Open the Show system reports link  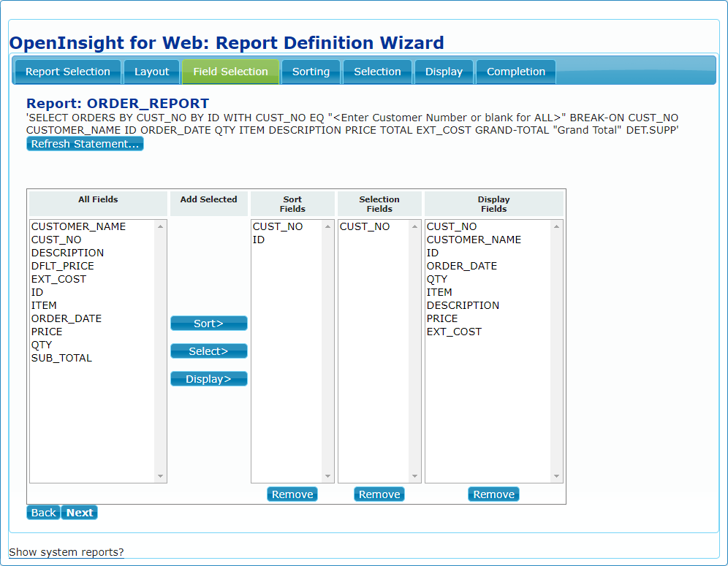(x=67, y=552)
